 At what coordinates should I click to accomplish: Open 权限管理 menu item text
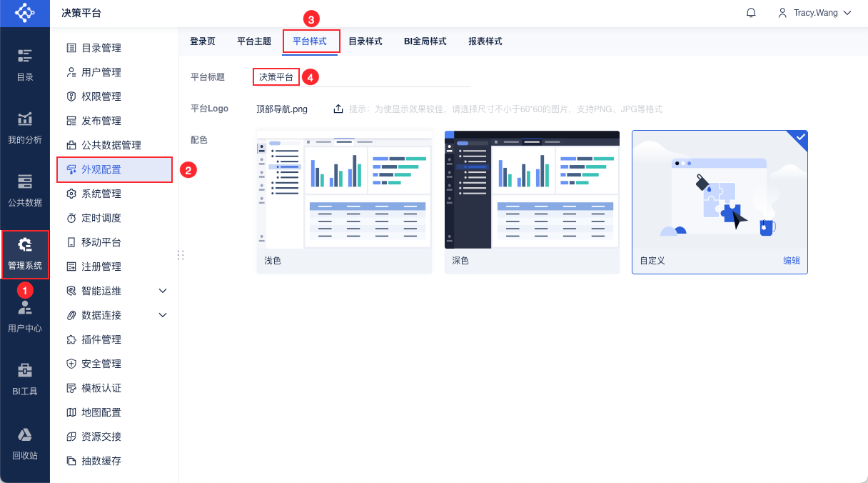click(101, 96)
